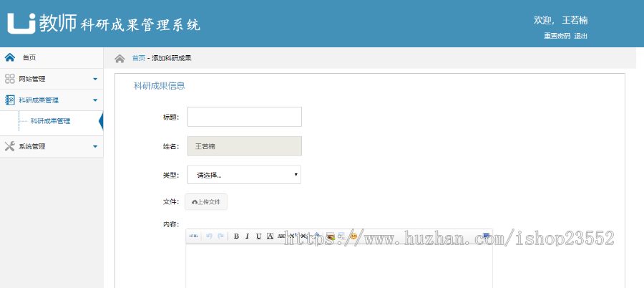
Task: Select 科研成果管理 submenu item
Action: [50, 122]
